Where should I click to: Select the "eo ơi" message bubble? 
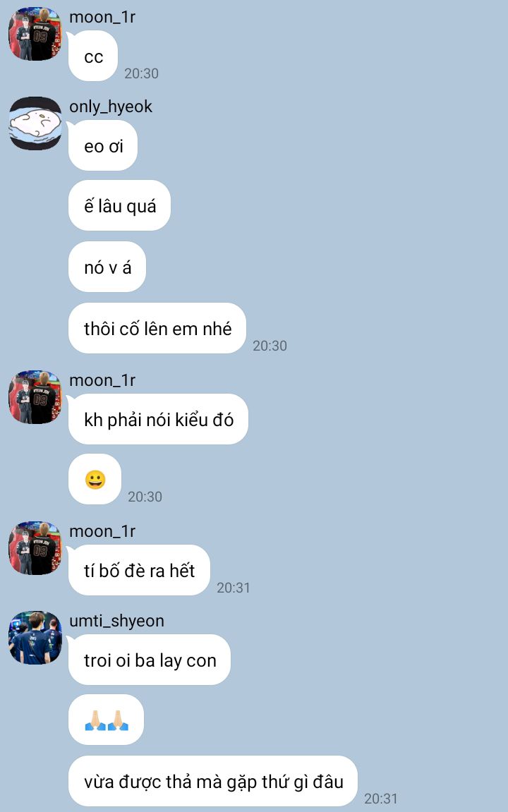(103, 145)
